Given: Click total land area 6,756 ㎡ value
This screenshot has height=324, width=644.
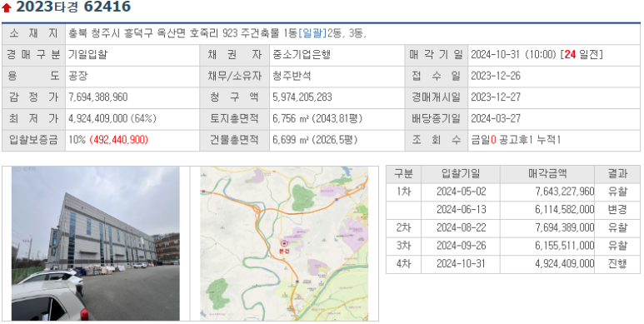Looking at the screenshot, I should pyautogui.click(x=317, y=118).
